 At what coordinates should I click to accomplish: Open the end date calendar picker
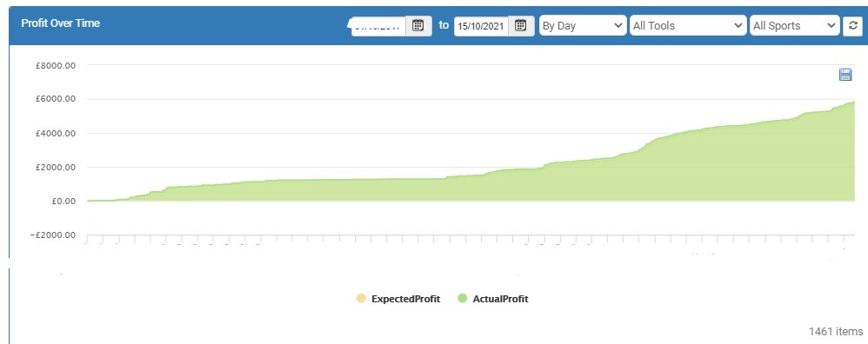click(520, 25)
